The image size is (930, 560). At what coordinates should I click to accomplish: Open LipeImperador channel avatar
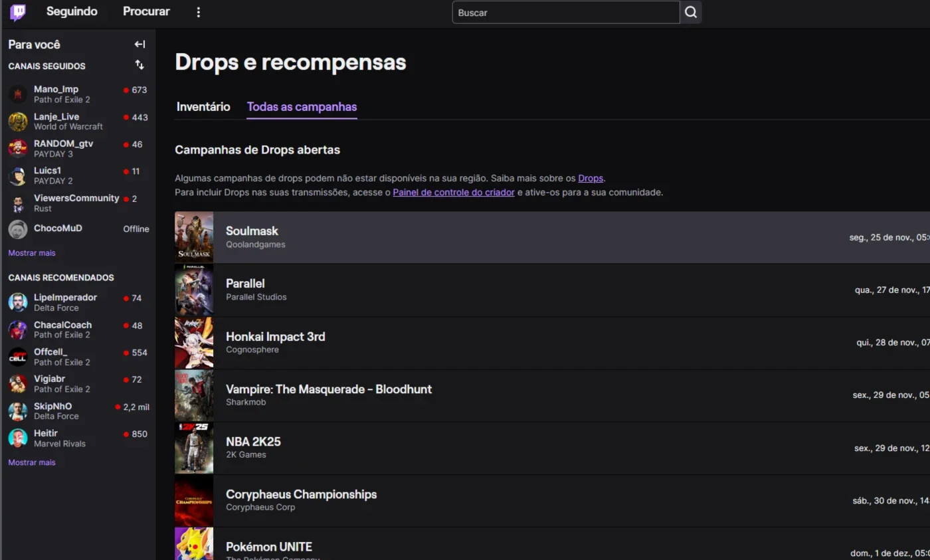click(18, 302)
